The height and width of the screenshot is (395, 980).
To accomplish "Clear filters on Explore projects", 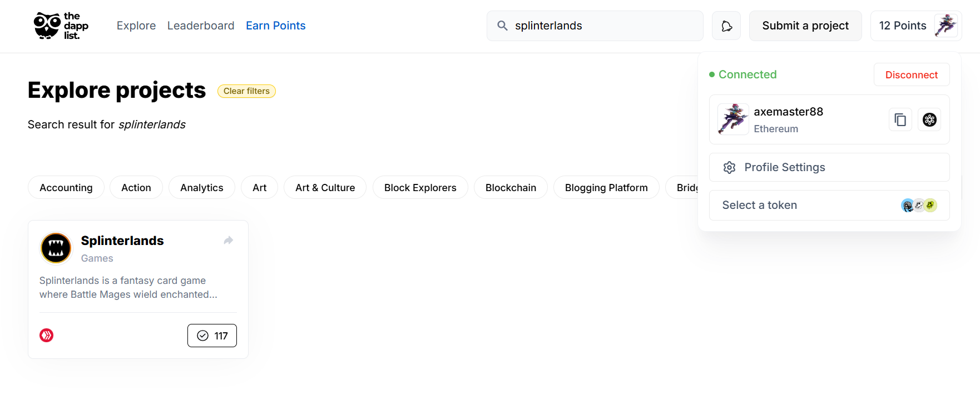I will click(246, 91).
